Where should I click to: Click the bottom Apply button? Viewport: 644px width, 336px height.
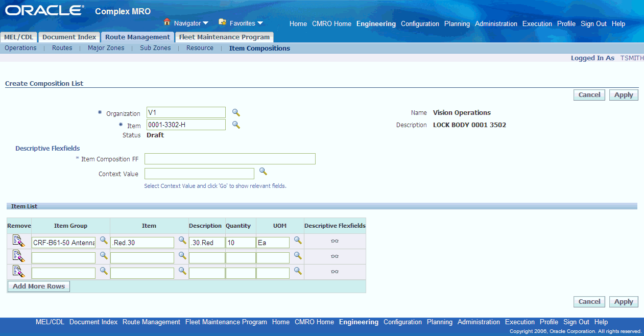click(x=624, y=302)
